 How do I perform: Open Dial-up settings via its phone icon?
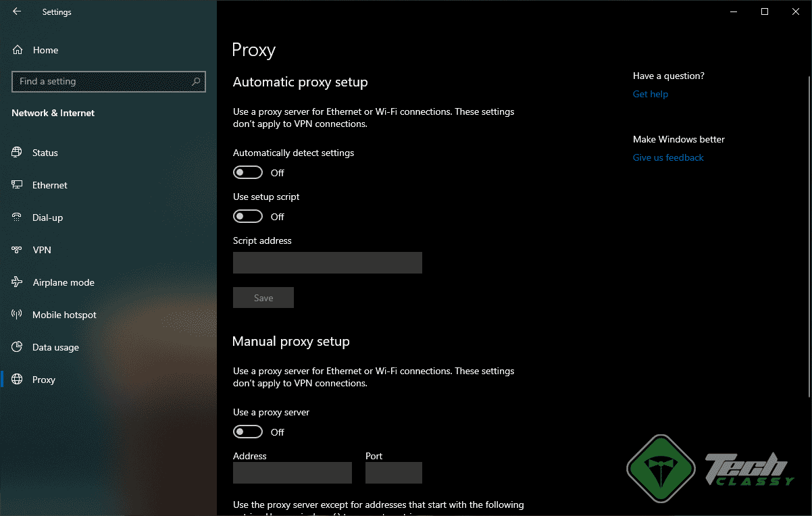tap(16, 217)
